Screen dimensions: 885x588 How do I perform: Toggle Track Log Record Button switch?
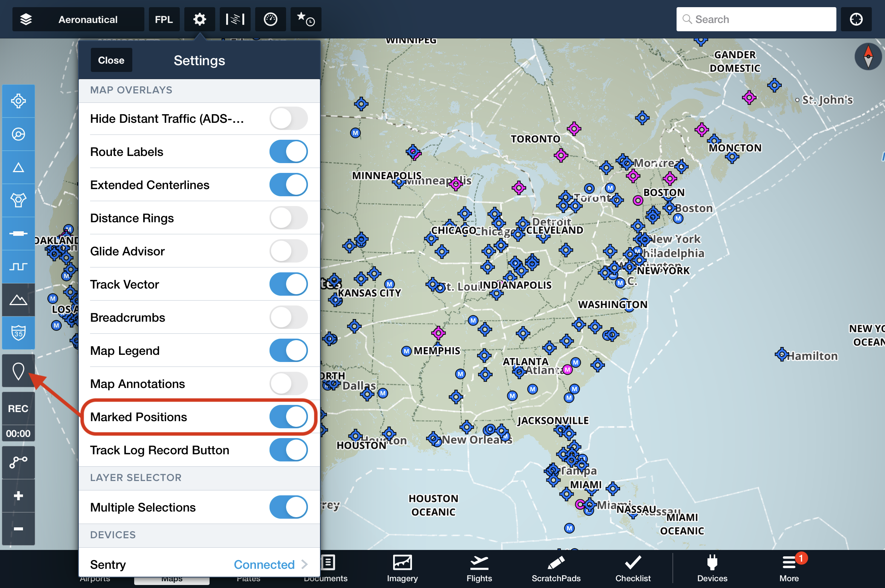[x=289, y=450]
